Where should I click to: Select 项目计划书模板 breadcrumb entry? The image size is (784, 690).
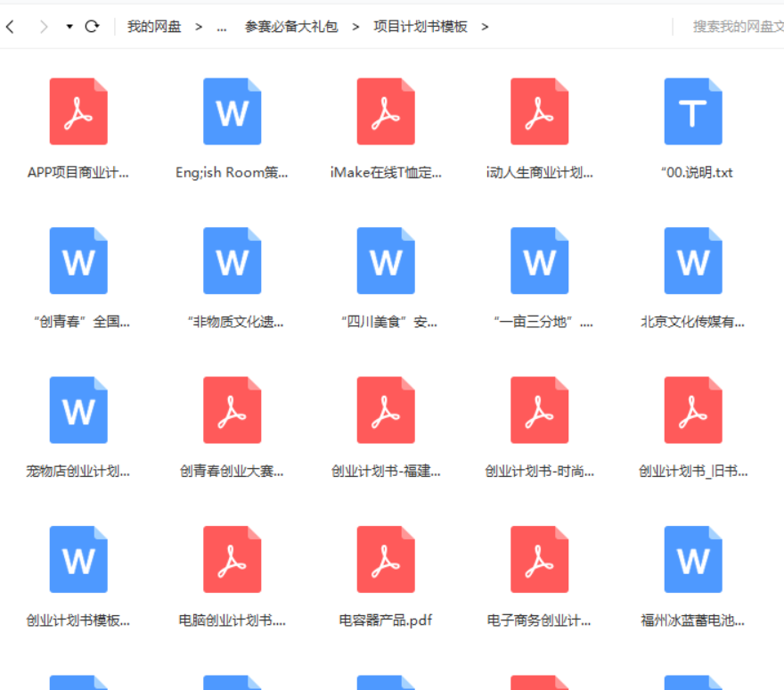[x=420, y=27]
